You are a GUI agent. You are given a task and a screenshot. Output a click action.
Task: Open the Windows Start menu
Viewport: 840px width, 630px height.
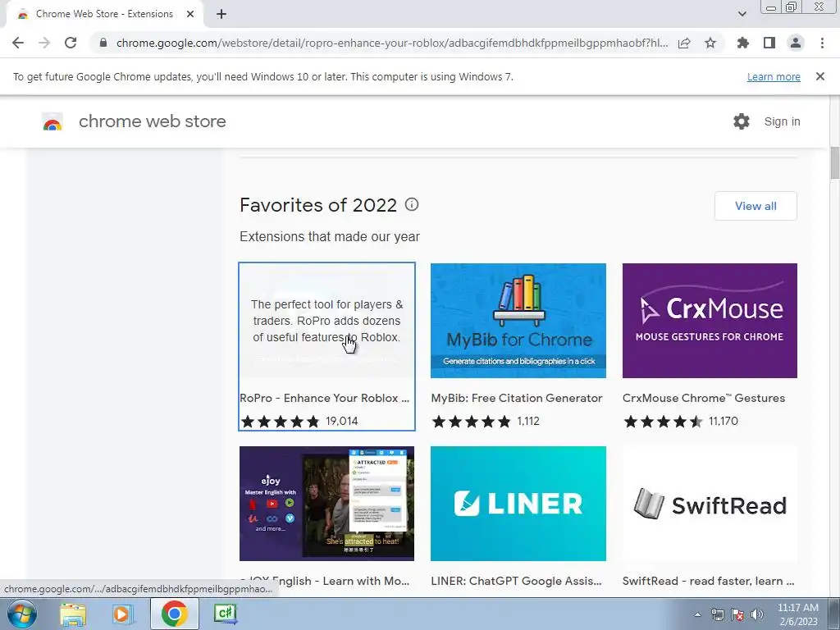click(21, 614)
